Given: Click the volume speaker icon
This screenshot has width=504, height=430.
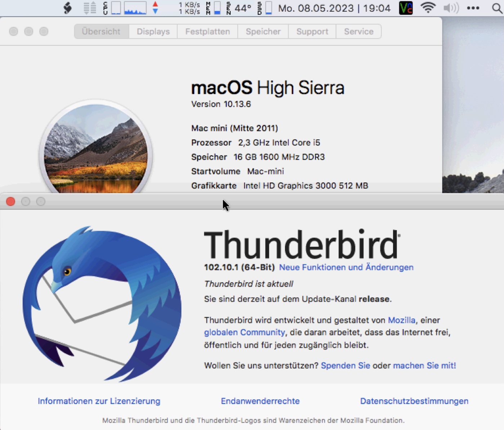Looking at the screenshot, I should (451, 8).
